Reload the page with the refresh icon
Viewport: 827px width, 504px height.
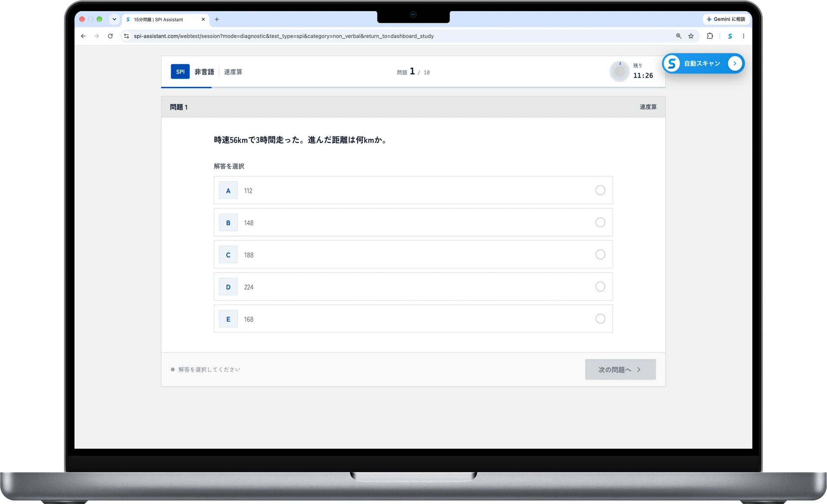(x=110, y=36)
